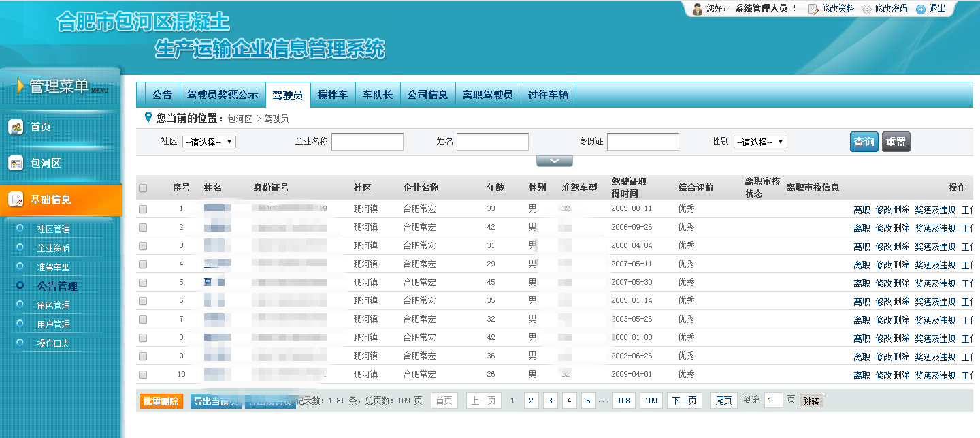Open 用户管理 in sidebar menu
980x438 pixels.
(53, 324)
